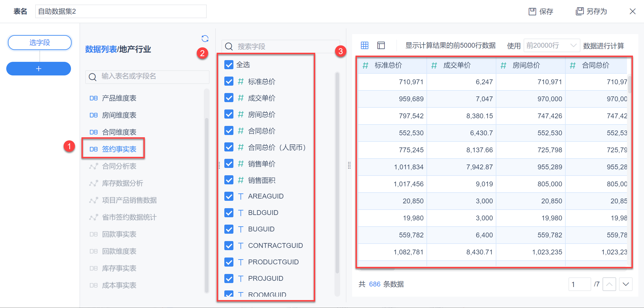This screenshot has width=644, height=308.
Task: Select the 产品维度表 table
Action: coord(119,98)
